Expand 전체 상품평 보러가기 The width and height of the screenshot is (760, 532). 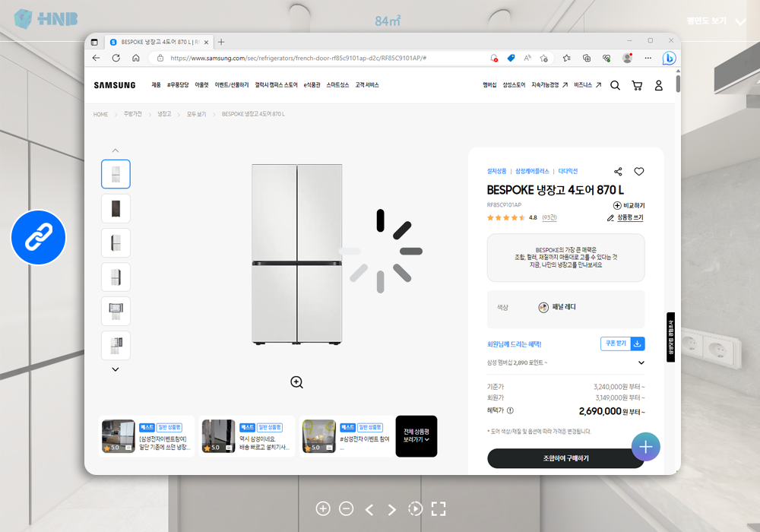click(416, 436)
